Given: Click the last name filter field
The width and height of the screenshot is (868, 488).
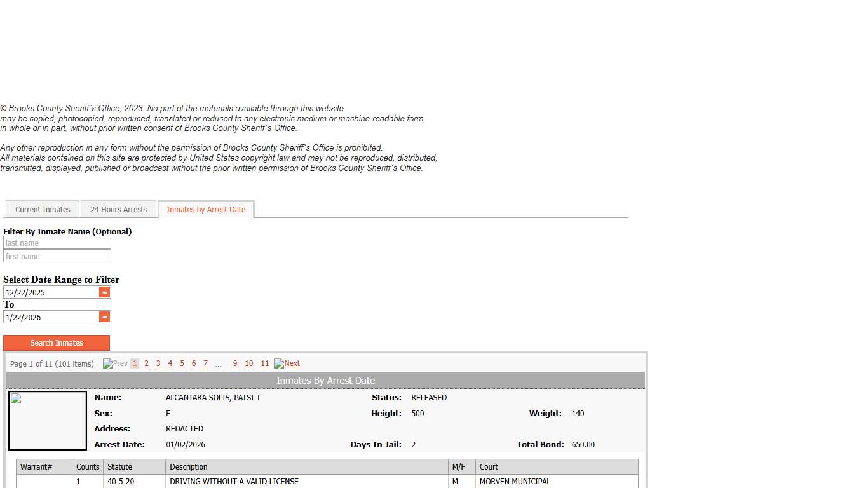Looking at the screenshot, I should tap(57, 243).
